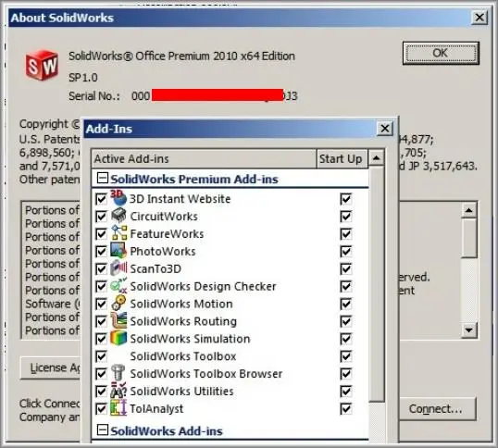This screenshot has width=498, height=448.
Task: Click the TolAnalyst icon
Action: pyautogui.click(x=118, y=407)
